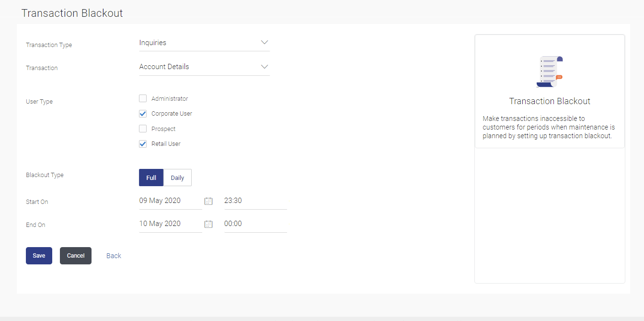Switch blackout type to Daily

point(177,178)
